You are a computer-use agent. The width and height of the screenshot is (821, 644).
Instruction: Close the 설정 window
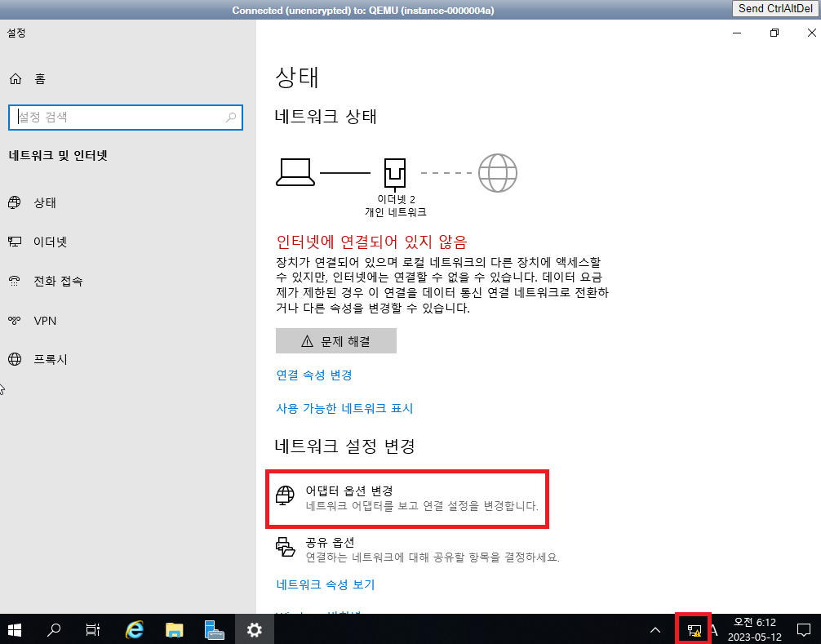[811, 33]
